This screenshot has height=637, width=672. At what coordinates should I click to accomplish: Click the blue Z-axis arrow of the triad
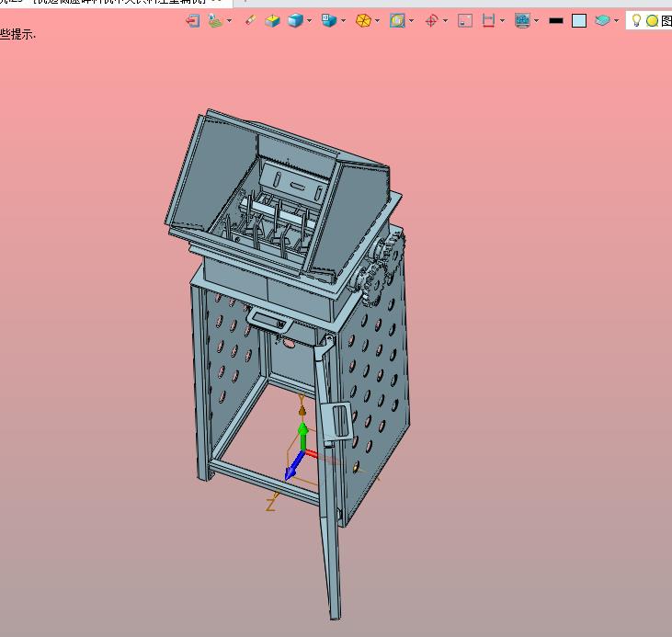(293, 466)
